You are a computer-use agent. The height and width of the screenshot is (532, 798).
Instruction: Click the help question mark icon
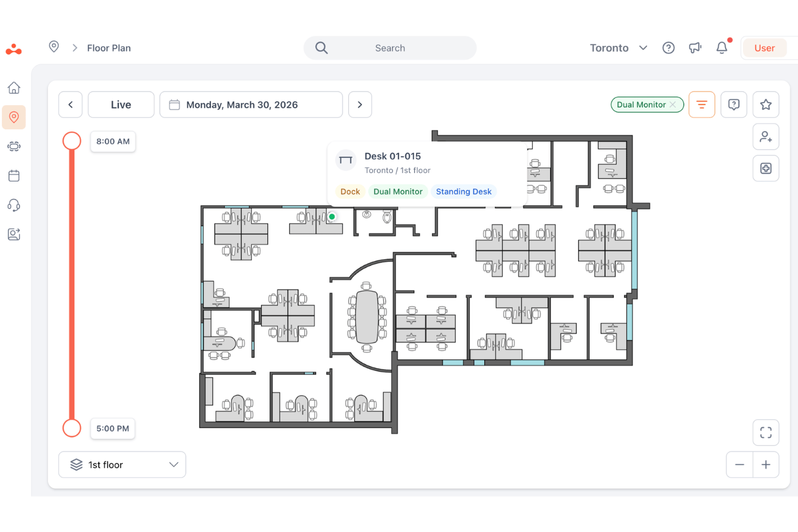coord(669,48)
